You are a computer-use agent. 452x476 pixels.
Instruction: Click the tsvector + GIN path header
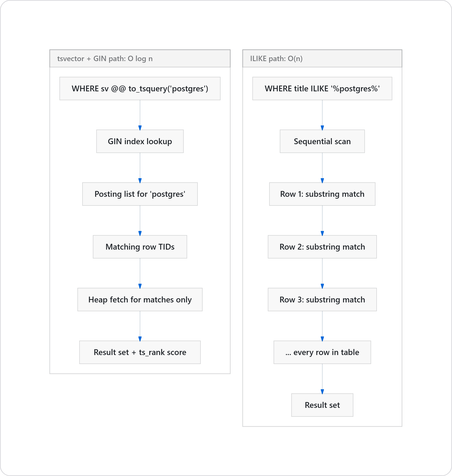105,58
